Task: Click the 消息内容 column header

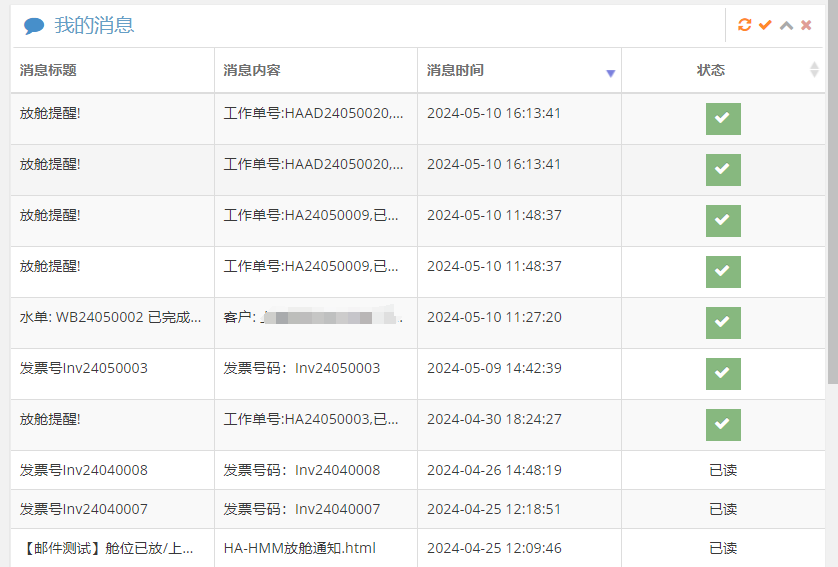Action: (x=252, y=70)
